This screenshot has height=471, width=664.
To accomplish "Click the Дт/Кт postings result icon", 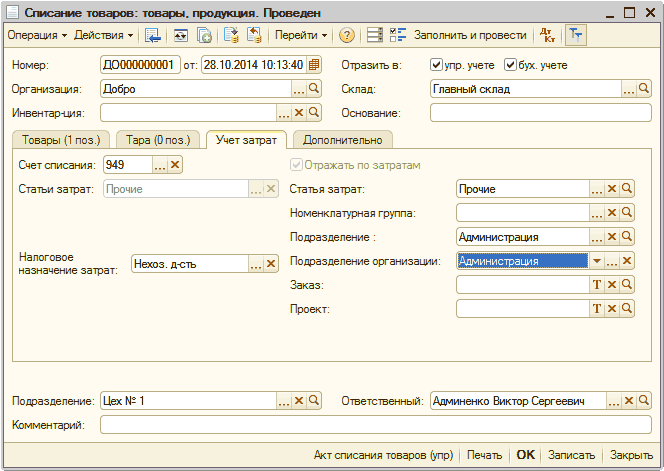I will [x=547, y=35].
